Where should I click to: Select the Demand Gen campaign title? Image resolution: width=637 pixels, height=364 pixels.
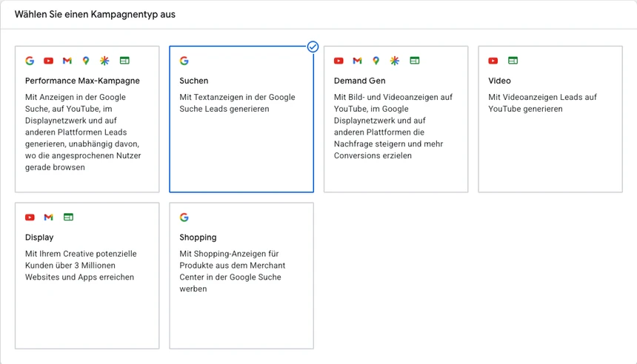click(359, 81)
